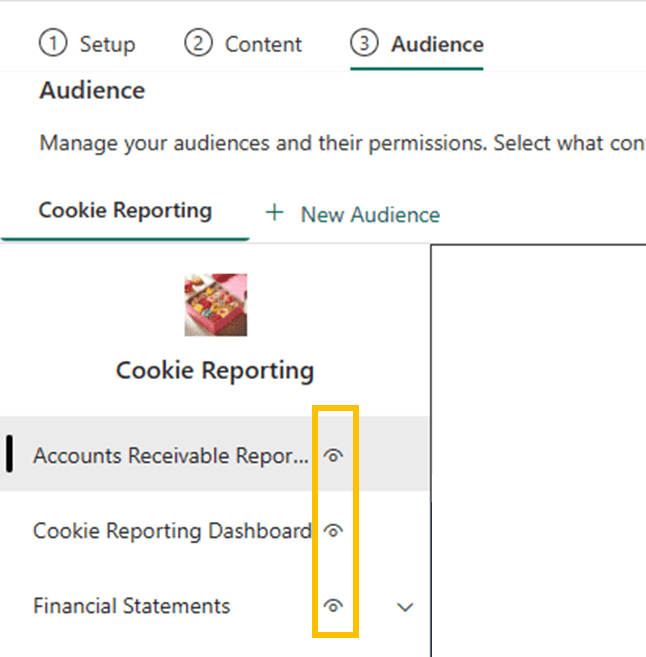
Task: Click the circled number 2 step icon
Action: tap(199, 44)
